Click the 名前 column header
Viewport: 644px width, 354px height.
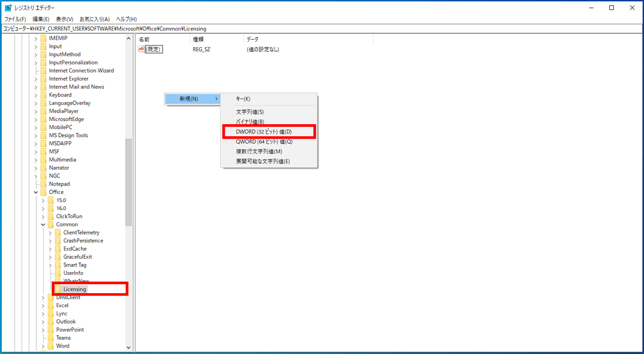click(163, 39)
